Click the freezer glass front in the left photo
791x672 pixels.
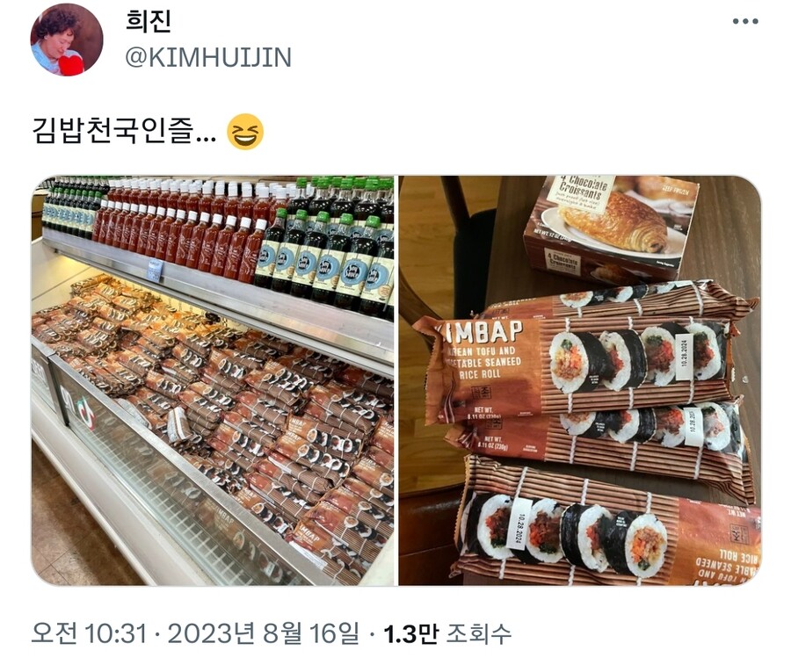[166, 484]
